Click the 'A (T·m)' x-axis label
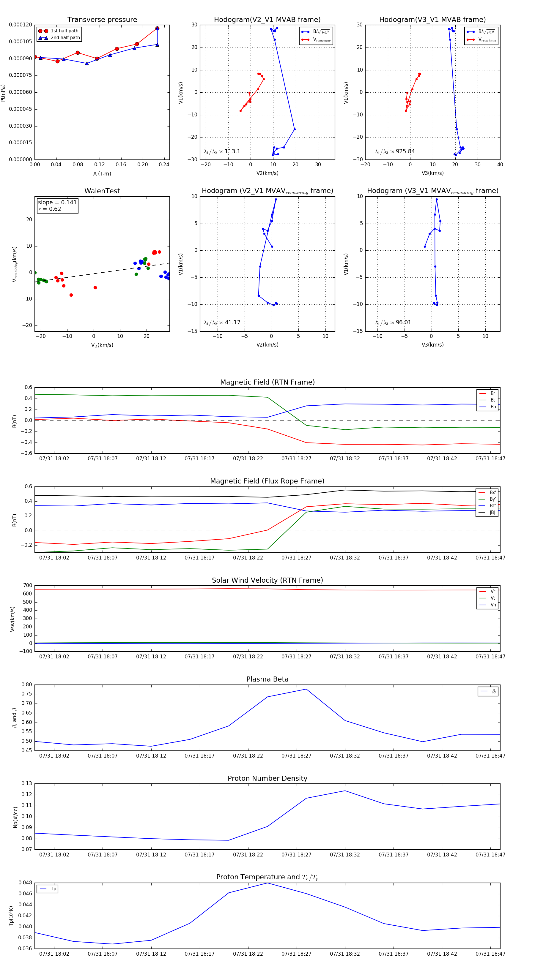Screen dimensions: 535x980 coord(102,174)
